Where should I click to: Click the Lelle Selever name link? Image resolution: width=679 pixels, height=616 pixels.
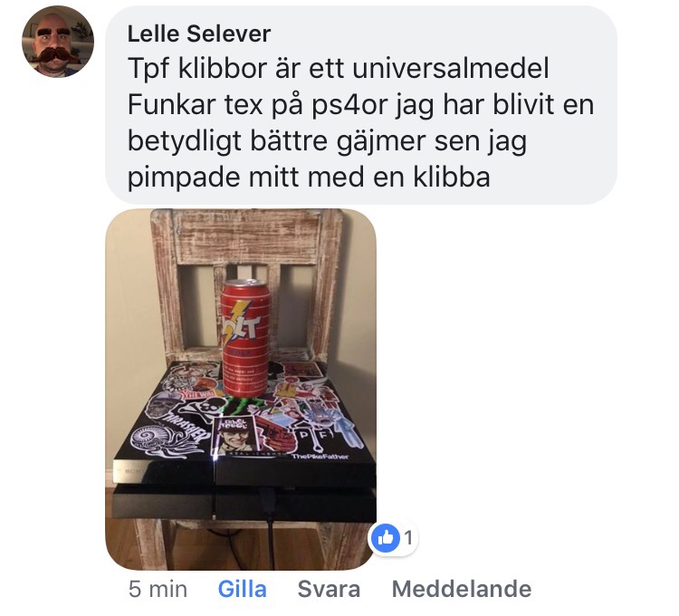pyautogui.click(x=199, y=34)
